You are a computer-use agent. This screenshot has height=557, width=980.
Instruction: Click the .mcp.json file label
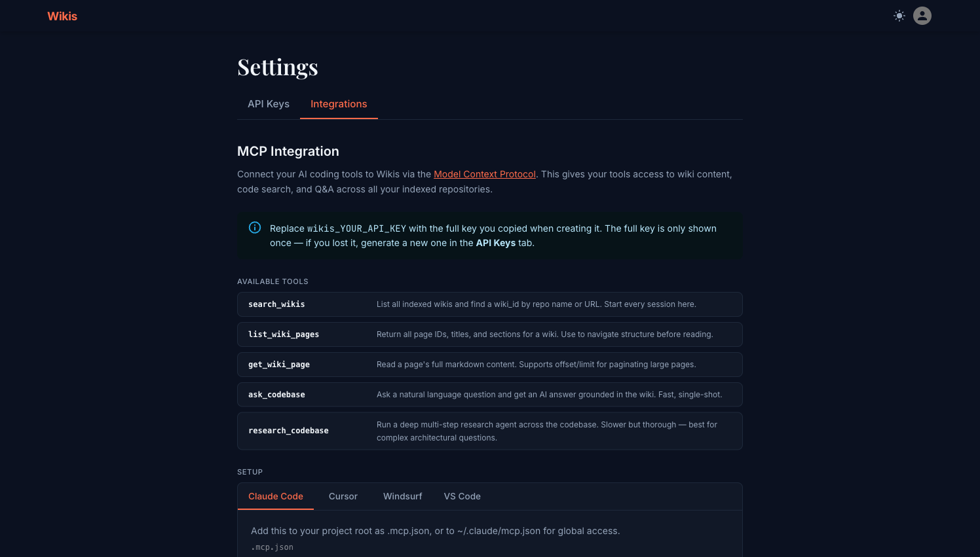click(273, 547)
